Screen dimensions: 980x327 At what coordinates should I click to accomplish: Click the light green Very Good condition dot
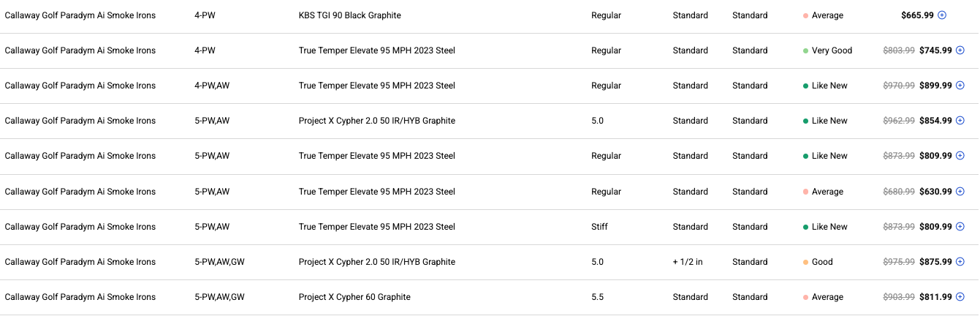(805, 50)
